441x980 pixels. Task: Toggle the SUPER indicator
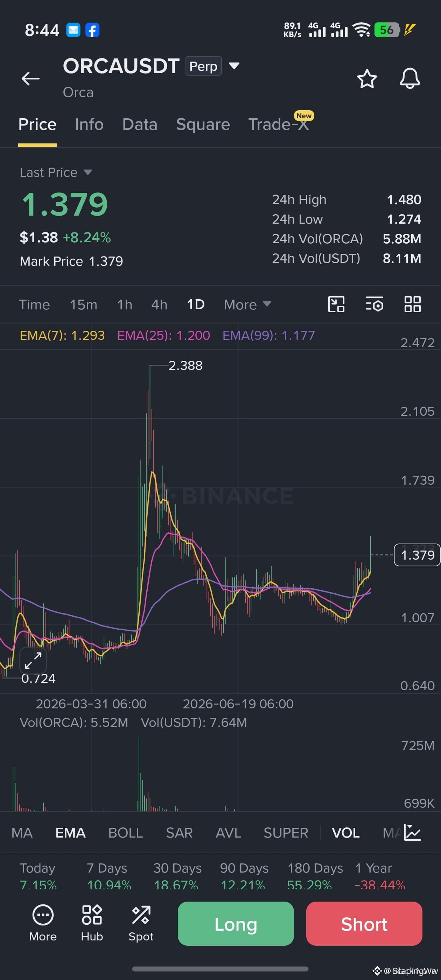[286, 833]
